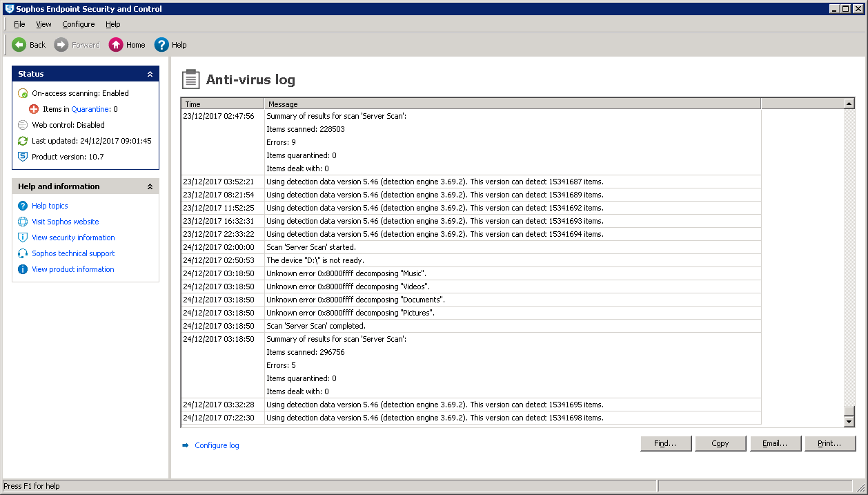Collapse the Help and information panel
868x495 pixels.
(x=150, y=186)
